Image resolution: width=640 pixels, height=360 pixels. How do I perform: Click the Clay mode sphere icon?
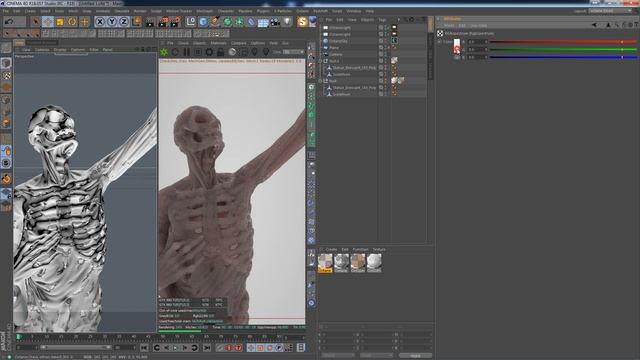232,52
